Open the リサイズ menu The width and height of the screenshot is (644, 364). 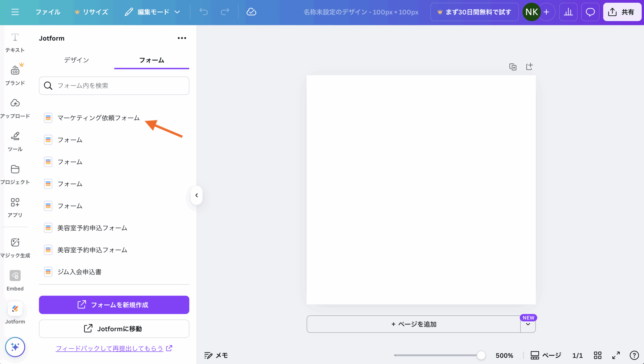click(x=92, y=12)
